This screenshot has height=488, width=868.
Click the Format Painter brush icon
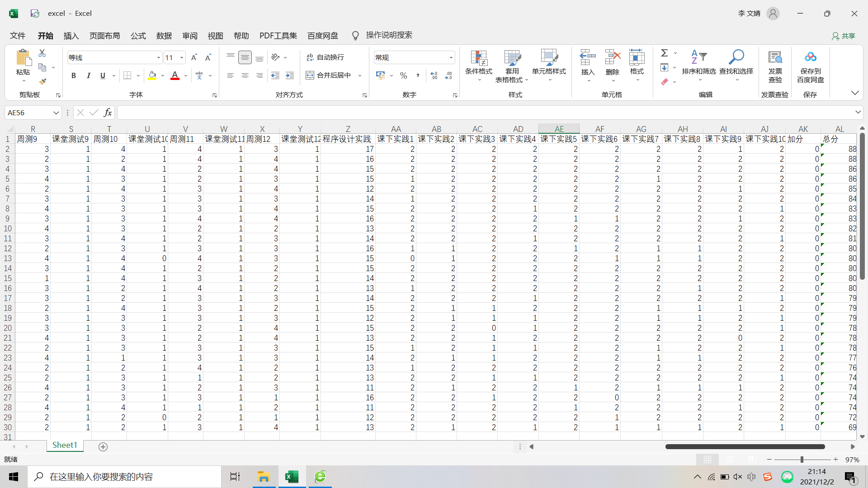42,82
